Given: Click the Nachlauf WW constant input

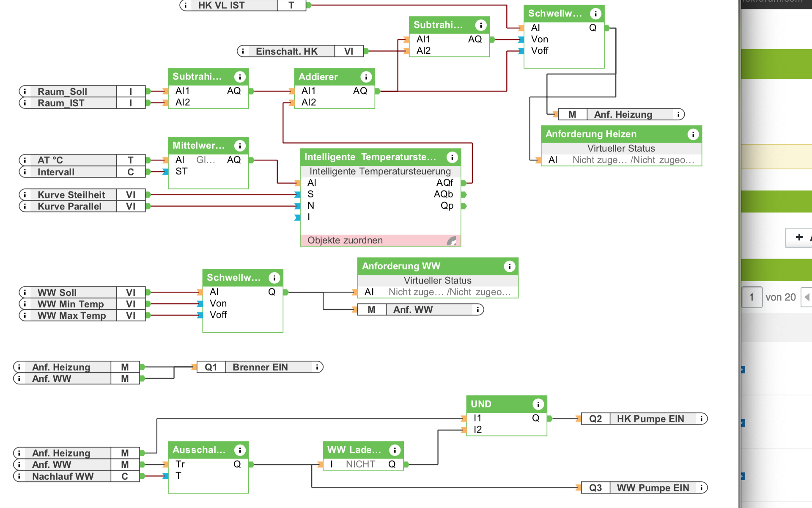Looking at the screenshot, I should pos(63,476).
